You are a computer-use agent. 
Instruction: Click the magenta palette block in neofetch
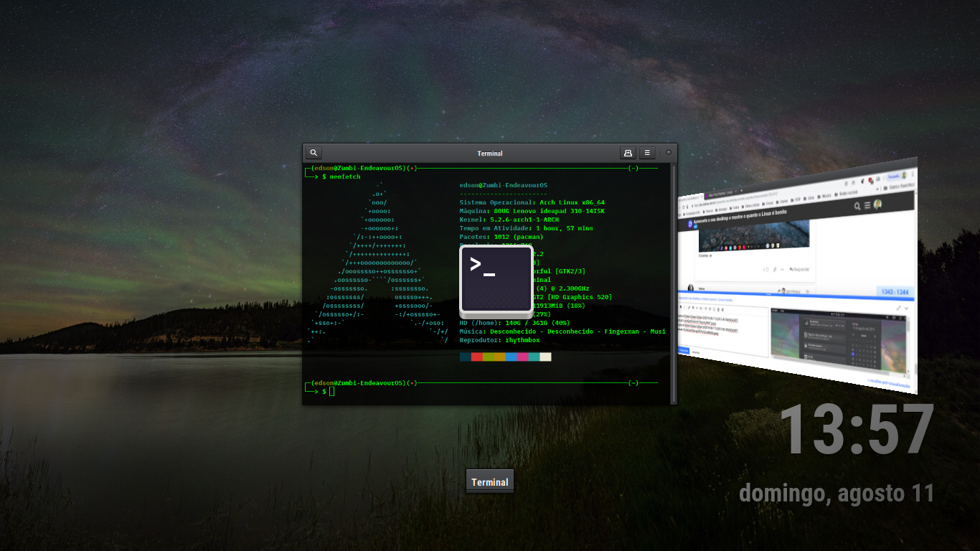[523, 357]
